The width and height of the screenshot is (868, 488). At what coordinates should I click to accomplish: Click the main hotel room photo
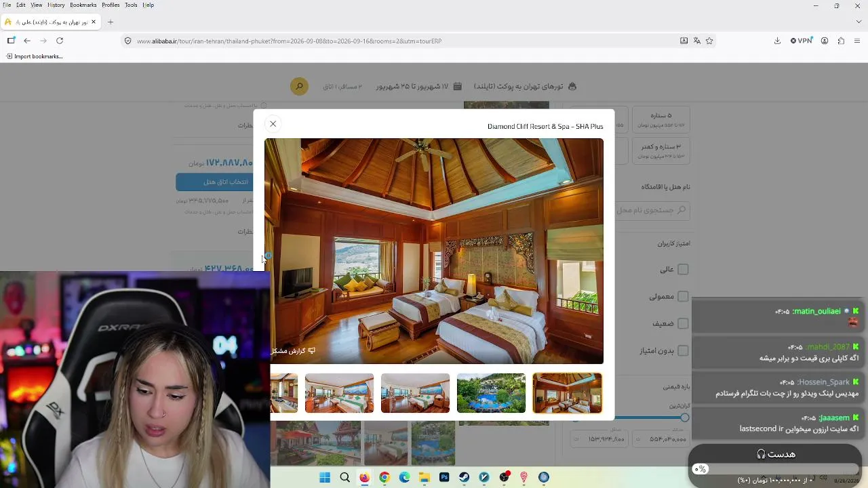point(434,251)
